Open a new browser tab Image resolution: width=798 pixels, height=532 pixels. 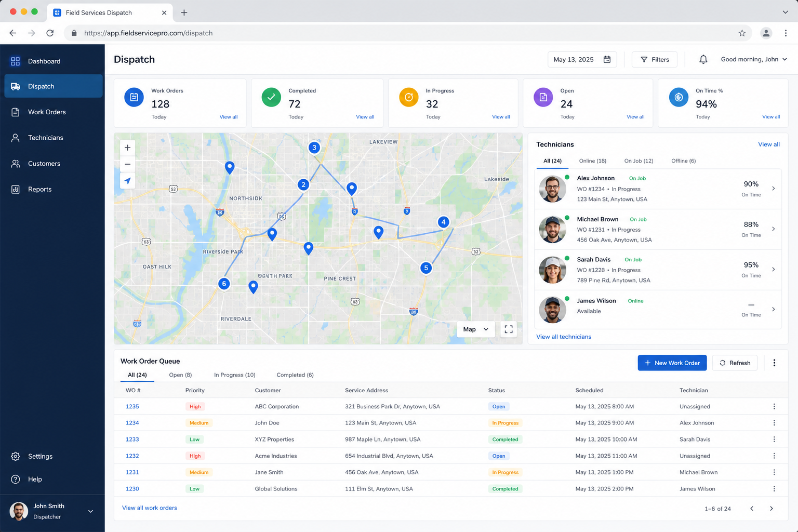pos(184,12)
